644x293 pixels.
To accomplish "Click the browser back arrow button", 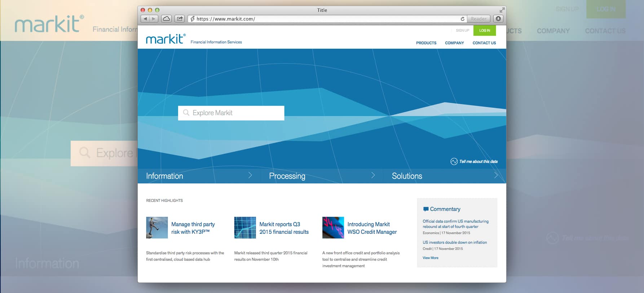I will (x=145, y=19).
